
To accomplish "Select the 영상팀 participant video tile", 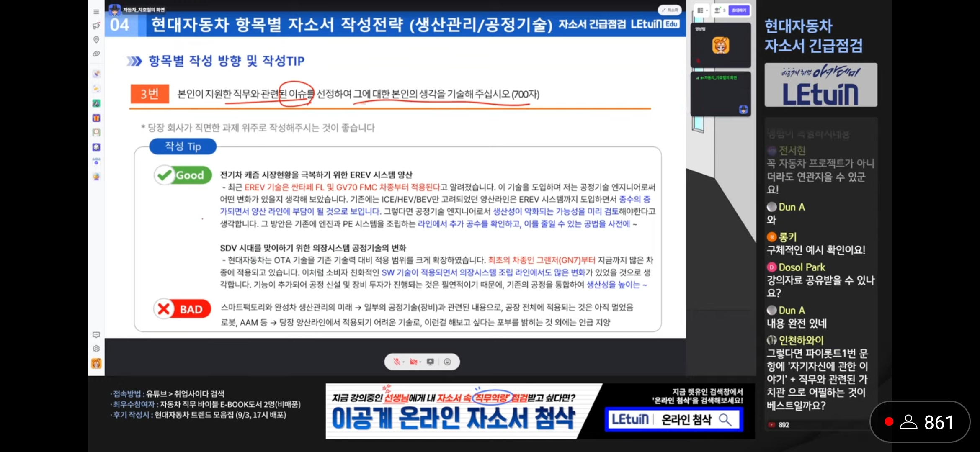I will tap(720, 45).
